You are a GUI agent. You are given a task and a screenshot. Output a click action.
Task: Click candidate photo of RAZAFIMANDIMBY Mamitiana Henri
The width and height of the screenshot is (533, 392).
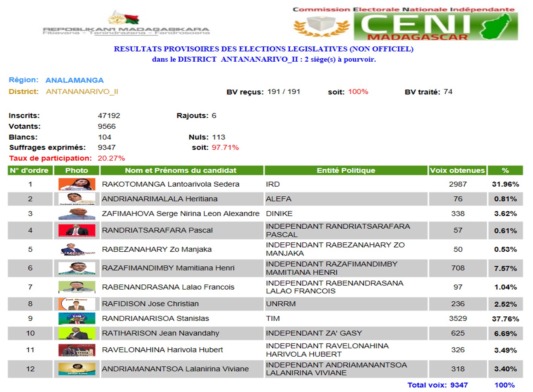point(77,268)
